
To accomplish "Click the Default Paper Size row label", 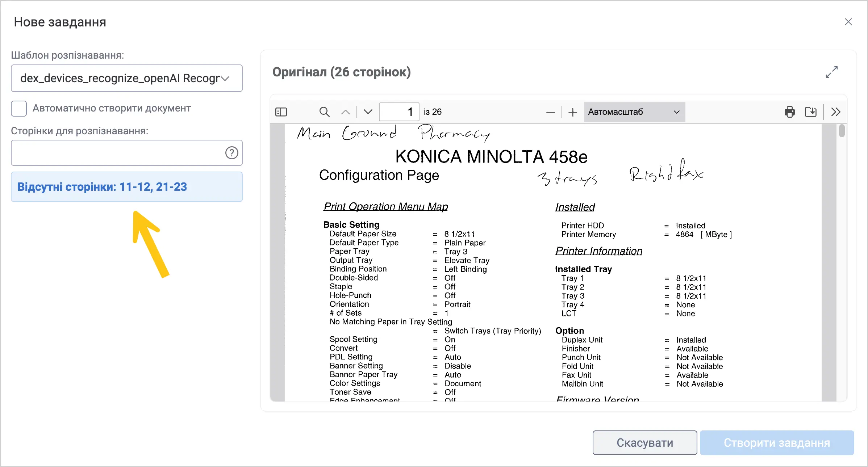I will pyautogui.click(x=363, y=234).
